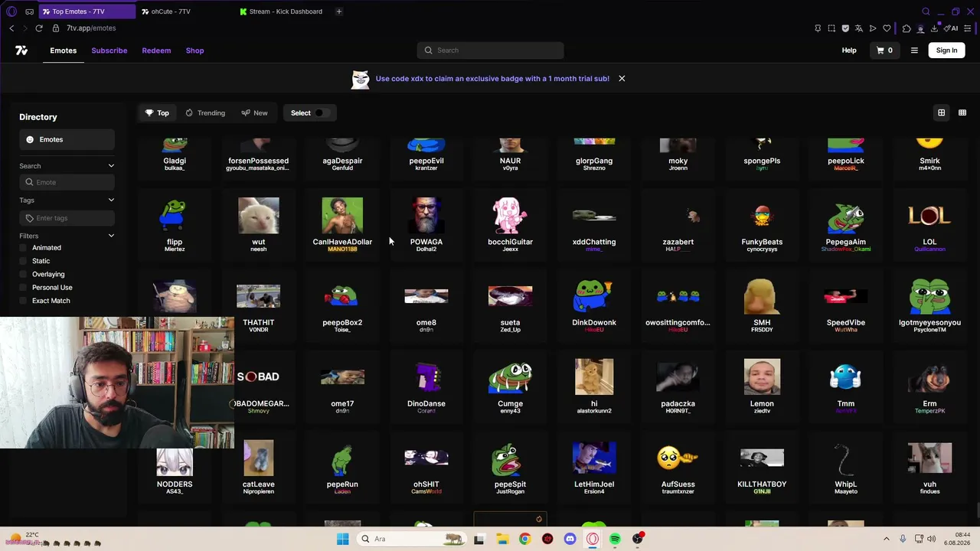980x551 pixels.
Task: Click the heart bookmark icon in toolbar
Action: click(887, 28)
